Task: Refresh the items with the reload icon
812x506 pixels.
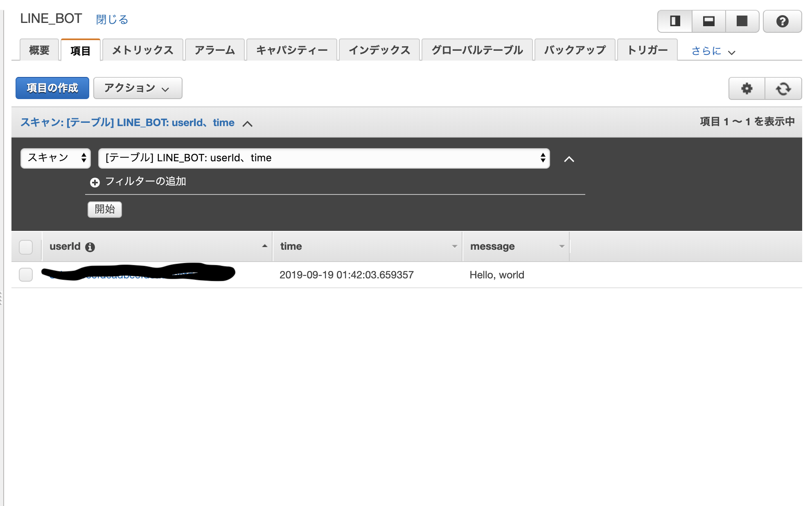Action: tap(783, 88)
